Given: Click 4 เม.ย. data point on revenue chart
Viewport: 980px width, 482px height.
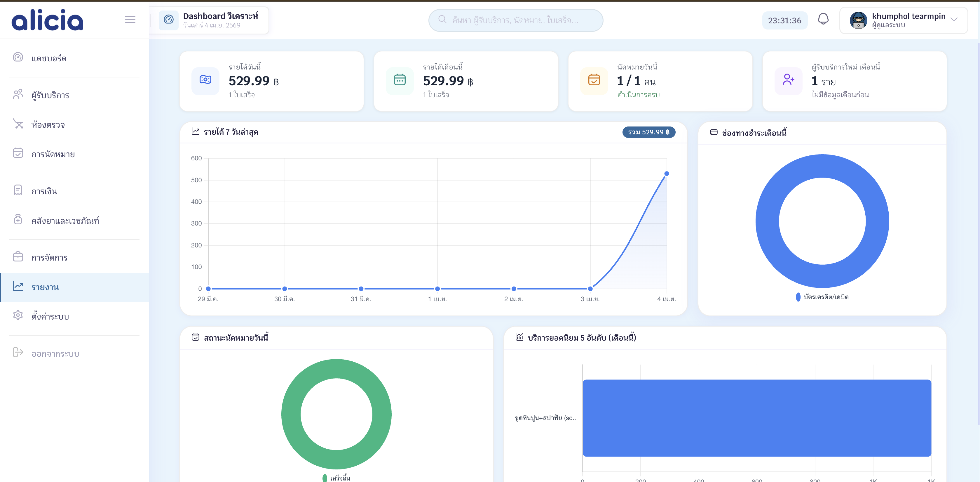Looking at the screenshot, I should 666,174.
